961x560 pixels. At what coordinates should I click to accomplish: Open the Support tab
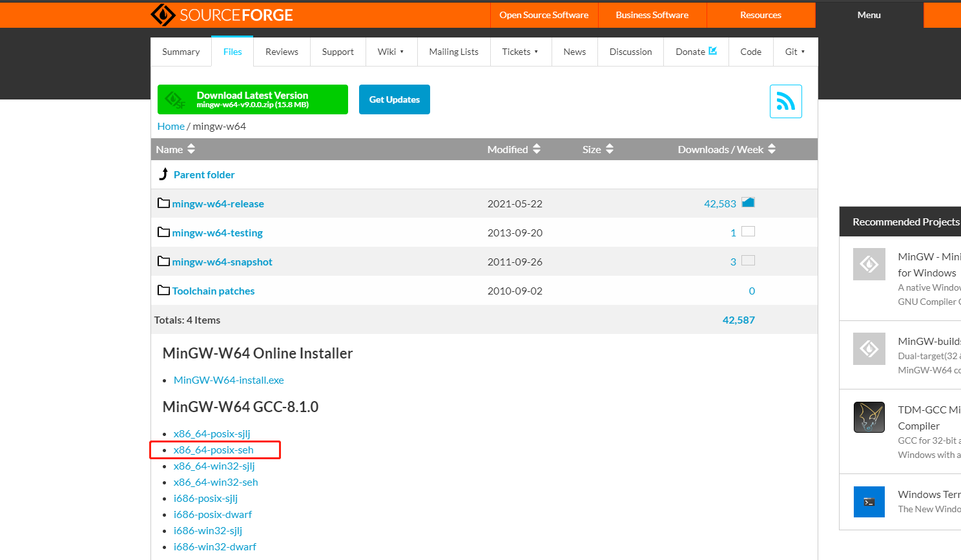click(338, 52)
